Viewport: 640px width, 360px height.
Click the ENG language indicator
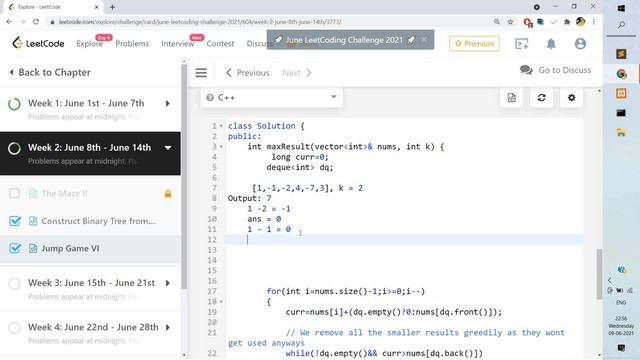point(621,302)
